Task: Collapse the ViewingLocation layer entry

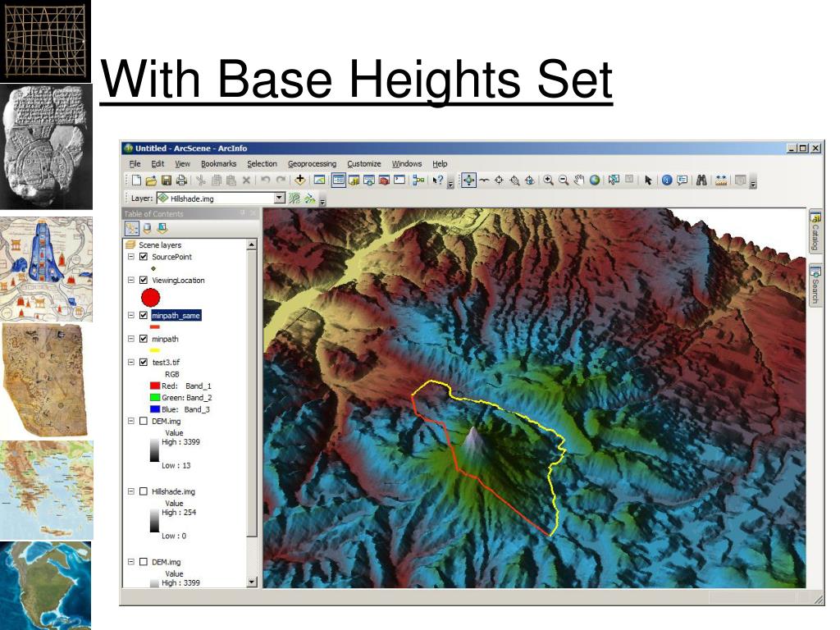Action: coord(130,281)
